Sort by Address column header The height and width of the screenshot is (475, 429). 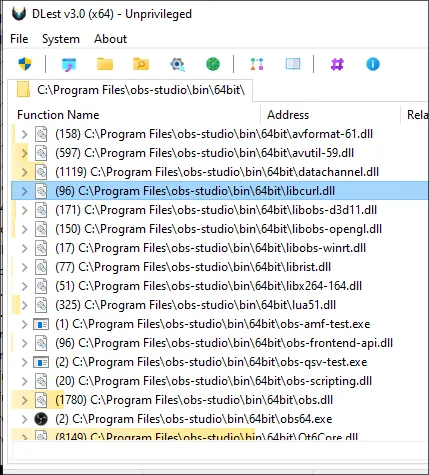point(330,115)
